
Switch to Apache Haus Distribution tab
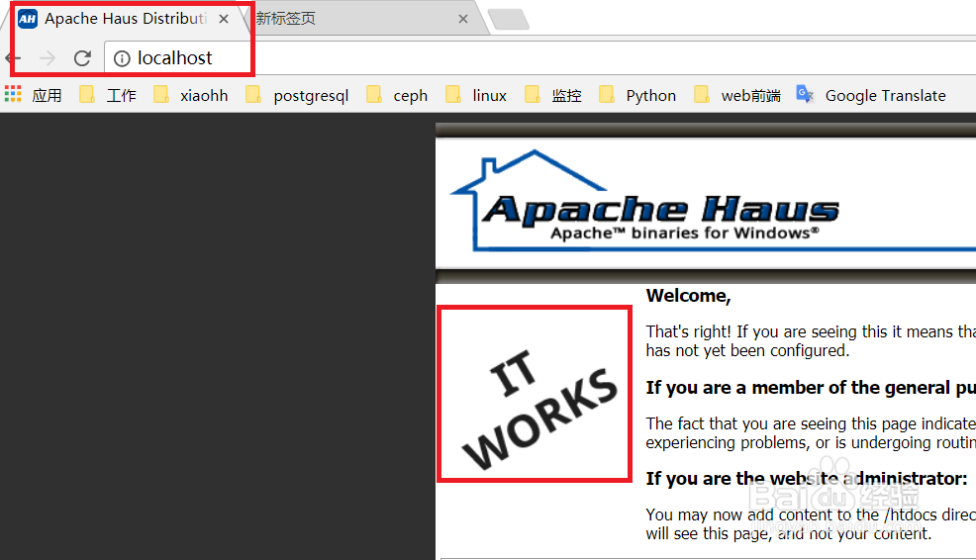tap(125, 19)
